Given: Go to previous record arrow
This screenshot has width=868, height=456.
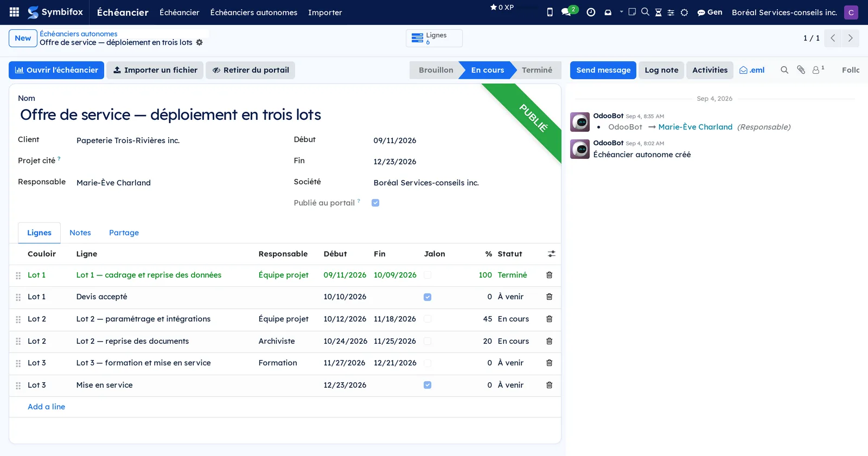Looking at the screenshot, I should pos(833,38).
